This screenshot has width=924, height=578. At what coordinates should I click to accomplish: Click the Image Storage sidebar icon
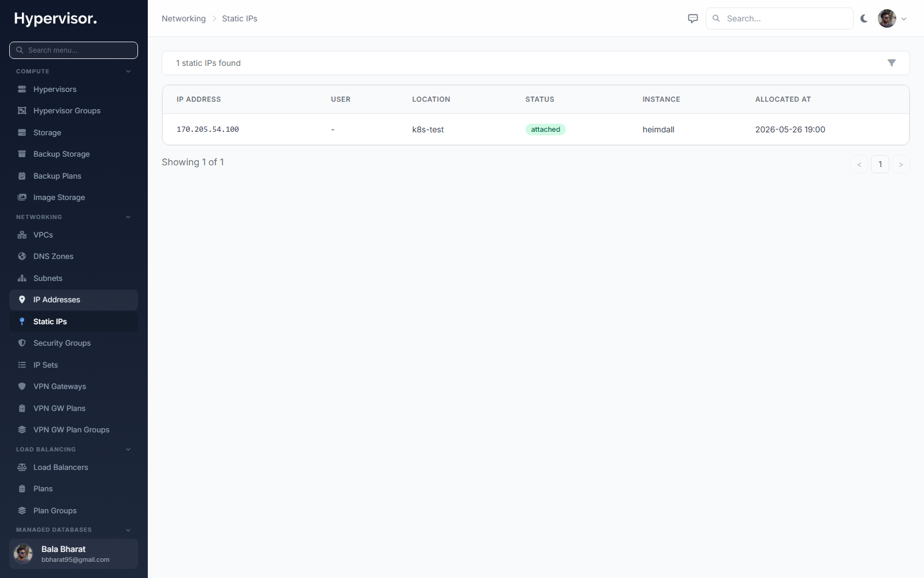click(22, 197)
